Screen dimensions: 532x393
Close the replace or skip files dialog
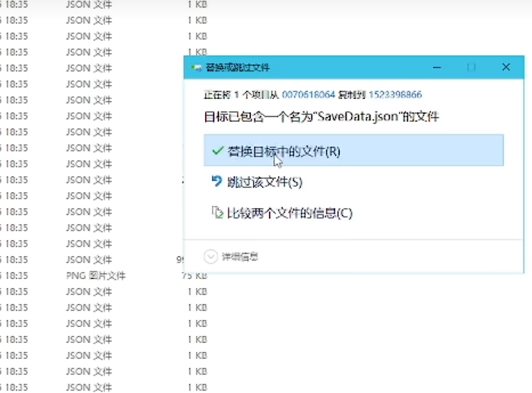(x=505, y=67)
